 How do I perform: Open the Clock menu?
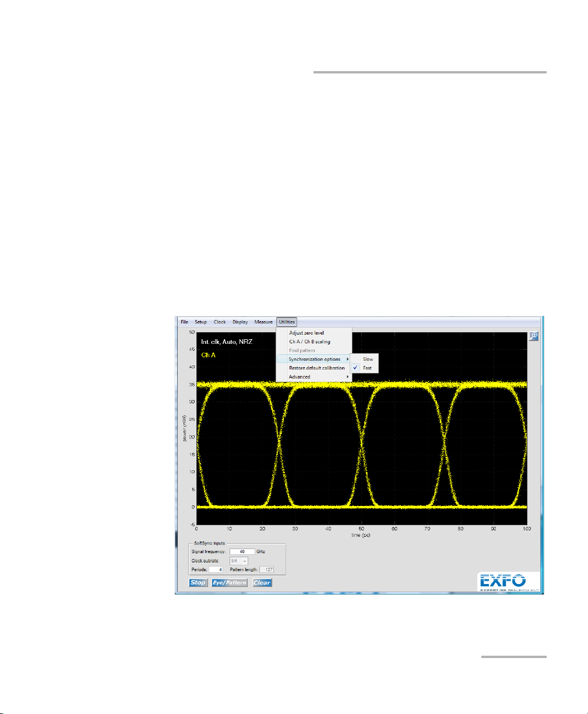tap(220, 322)
